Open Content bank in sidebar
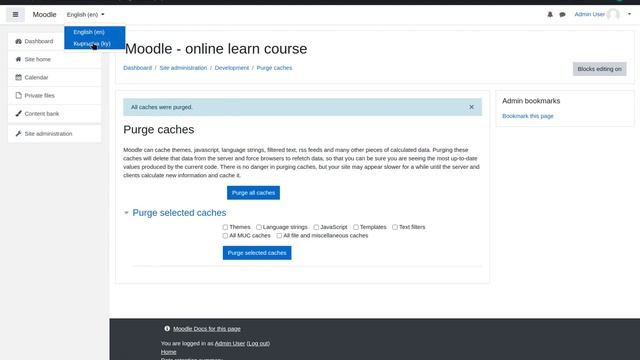The height and width of the screenshot is (360, 640). pyautogui.click(x=54, y=113)
